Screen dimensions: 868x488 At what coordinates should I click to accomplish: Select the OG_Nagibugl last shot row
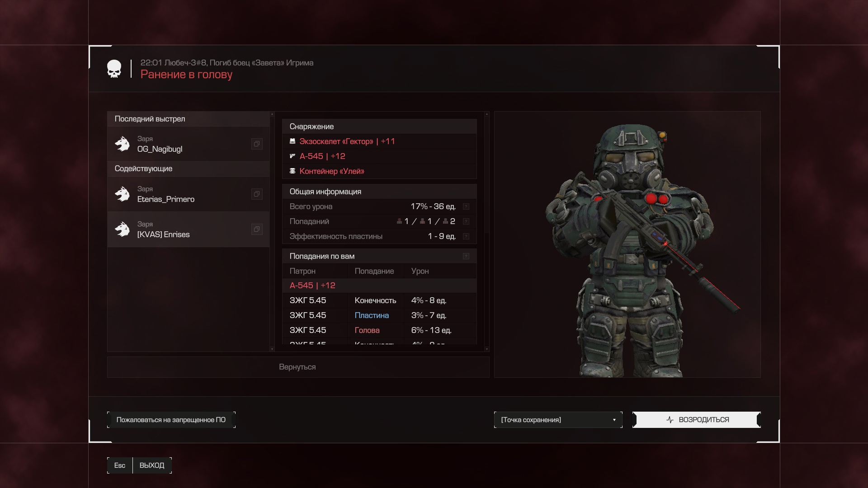point(189,144)
